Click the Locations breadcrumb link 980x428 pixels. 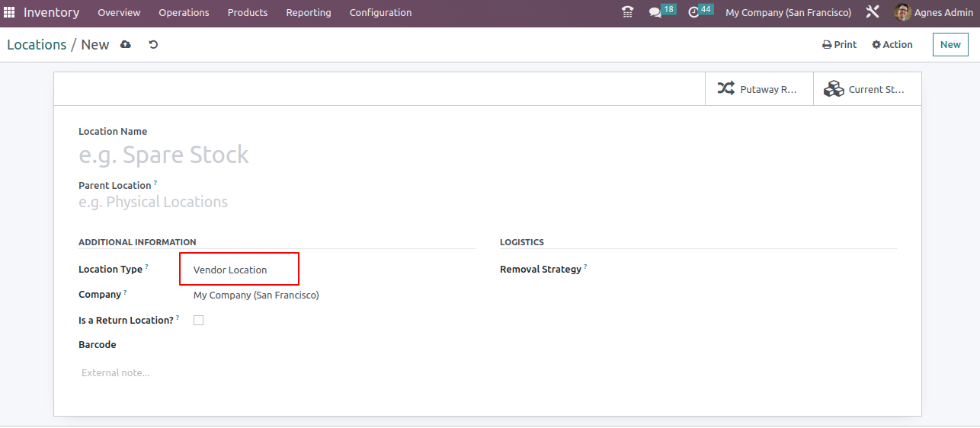coord(37,45)
